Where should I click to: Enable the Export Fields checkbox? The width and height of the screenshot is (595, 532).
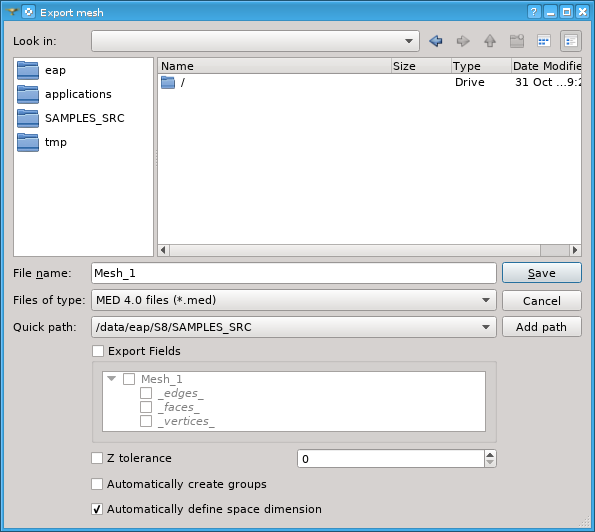tap(98, 351)
